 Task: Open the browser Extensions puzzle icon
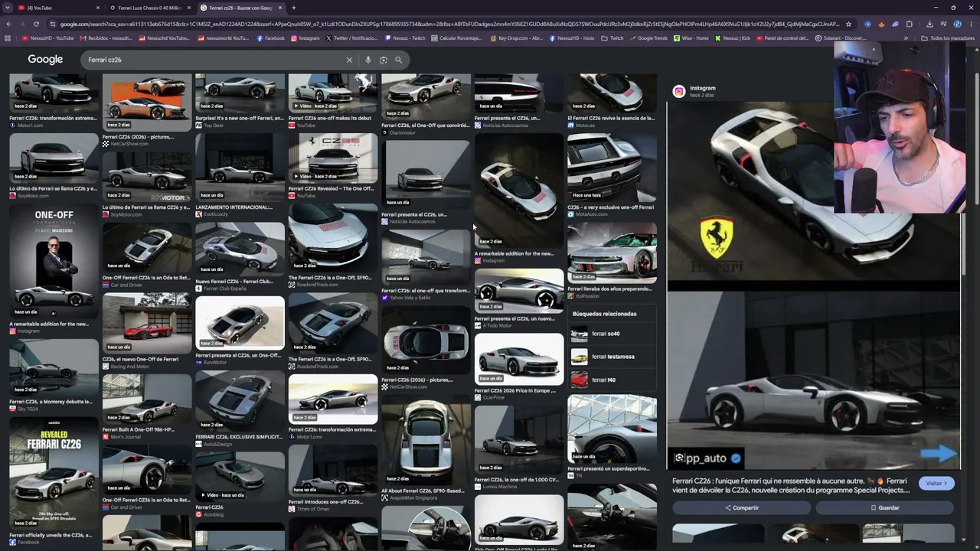point(910,24)
